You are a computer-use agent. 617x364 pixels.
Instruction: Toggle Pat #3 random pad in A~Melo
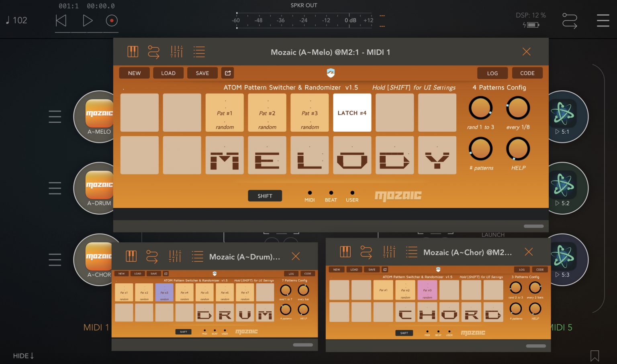[x=310, y=113]
